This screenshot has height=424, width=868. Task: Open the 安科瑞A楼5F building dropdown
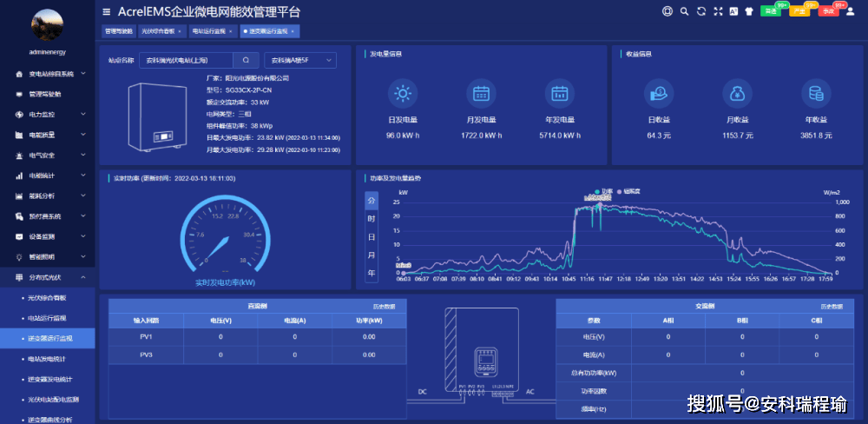click(x=300, y=60)
